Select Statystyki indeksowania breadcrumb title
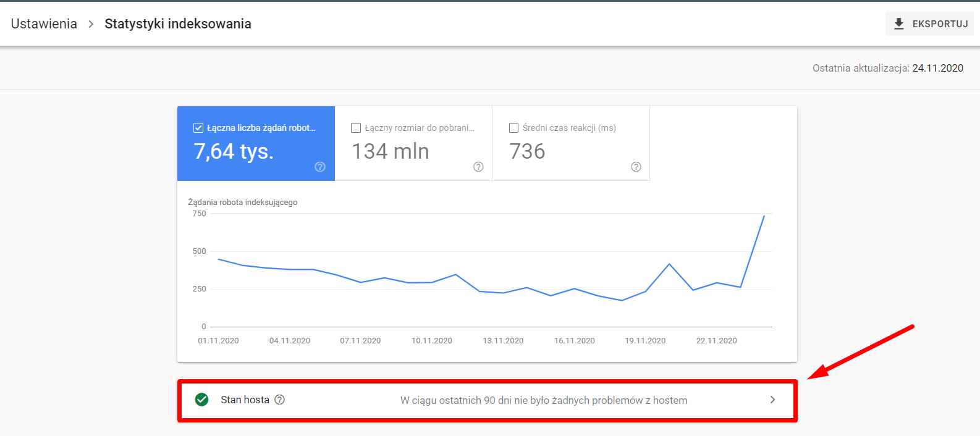The width and height of the screenshot is (980, 436). [x=178, y=24]
